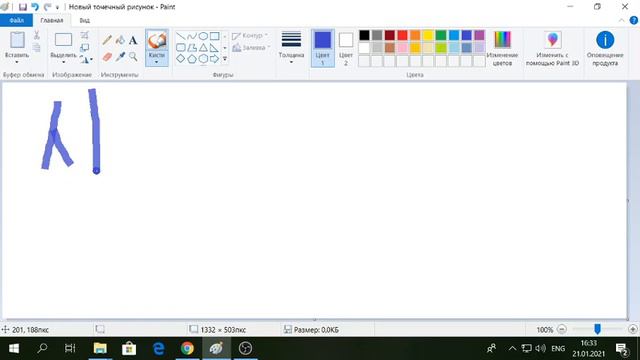Image resolution: width=640 pixels, height=360 pixels.
Task: Select the Text tool
Action: (133, 40)
